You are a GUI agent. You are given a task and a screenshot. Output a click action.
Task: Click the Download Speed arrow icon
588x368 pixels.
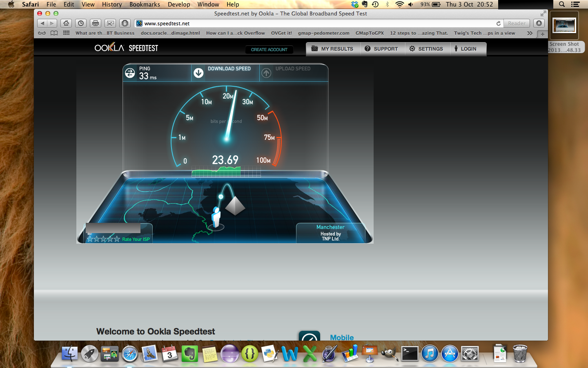[198, 73]
